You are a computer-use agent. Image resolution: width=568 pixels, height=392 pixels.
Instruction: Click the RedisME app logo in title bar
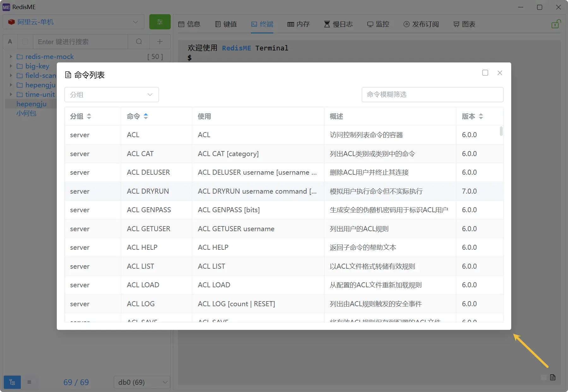point(6,7)
